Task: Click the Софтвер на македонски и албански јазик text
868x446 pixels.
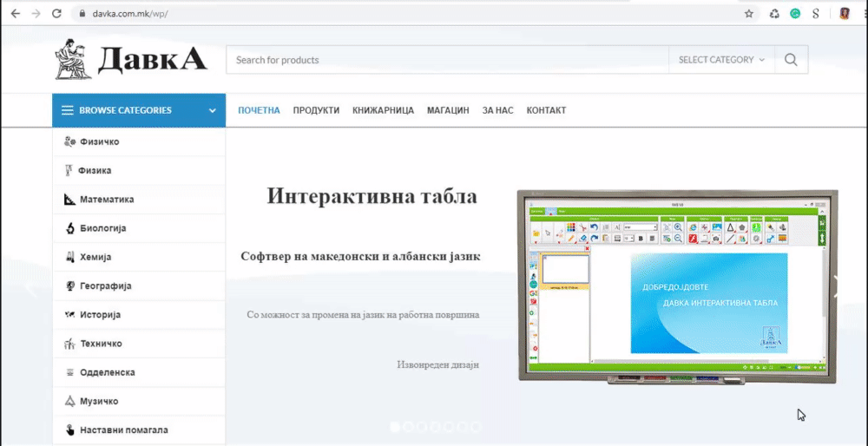Action: click(360, 256)
